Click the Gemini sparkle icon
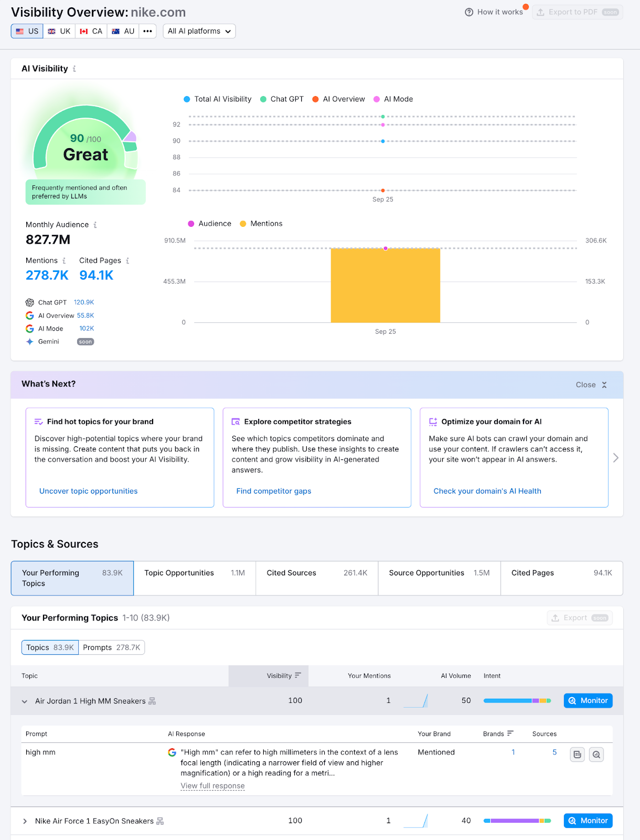640x840 pixels. click(30, 342)
